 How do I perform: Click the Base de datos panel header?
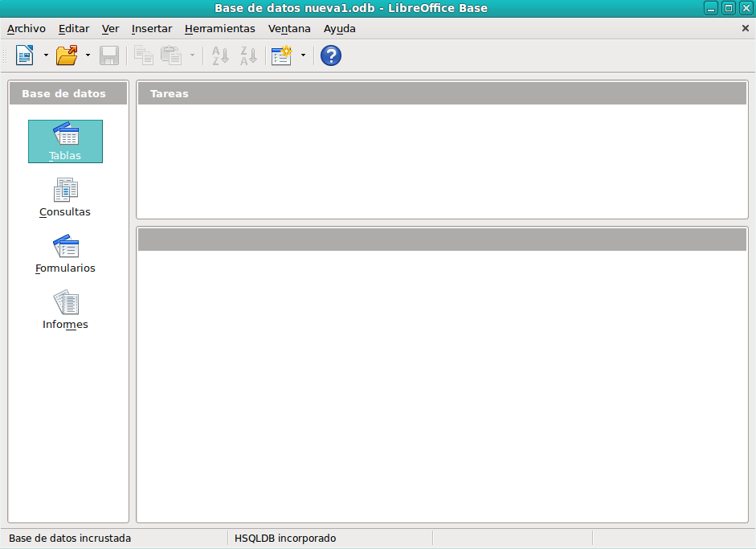click(x=68, y=93)
